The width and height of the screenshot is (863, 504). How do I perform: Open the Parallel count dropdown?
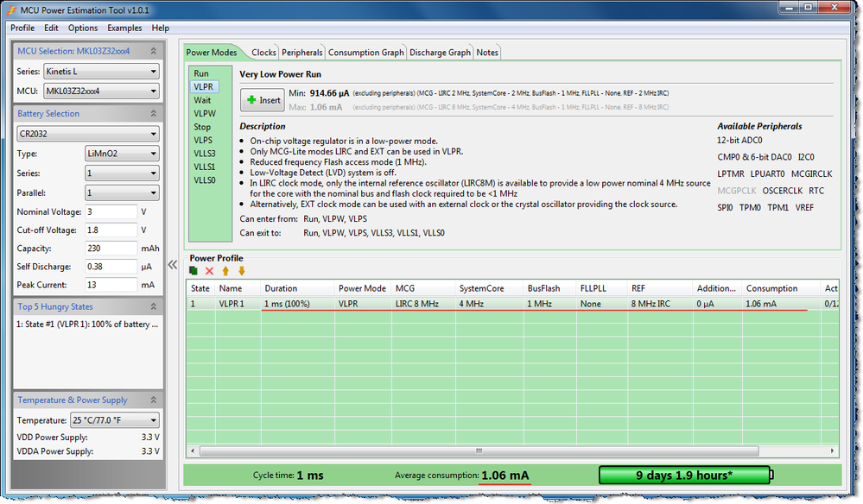[122, 193]
